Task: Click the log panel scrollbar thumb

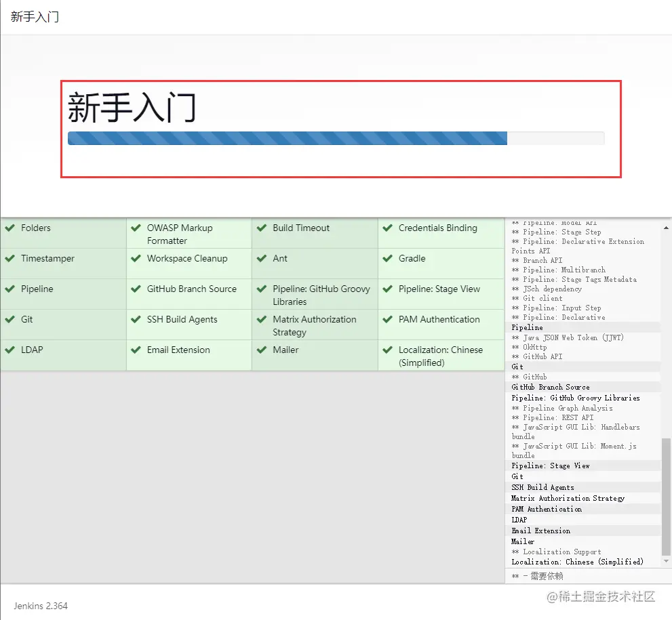Action: pyautogui.click(x=666, y=497)
